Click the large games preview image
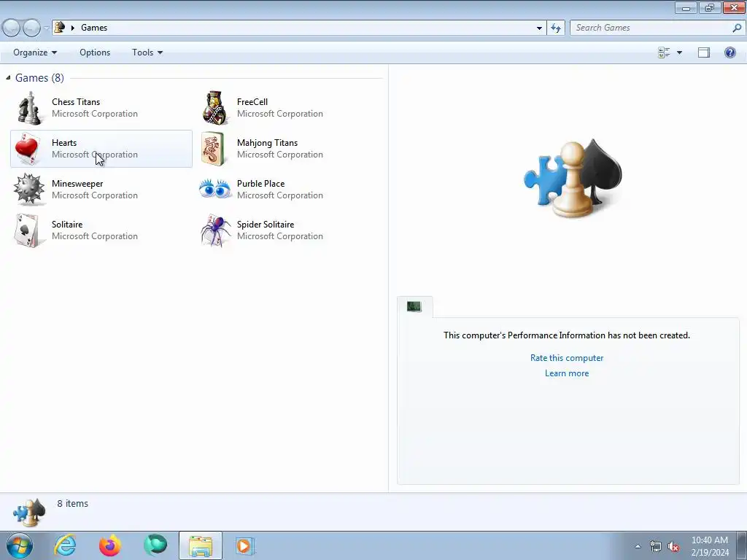This screenshot has height=560, width=747. point(573,179)
